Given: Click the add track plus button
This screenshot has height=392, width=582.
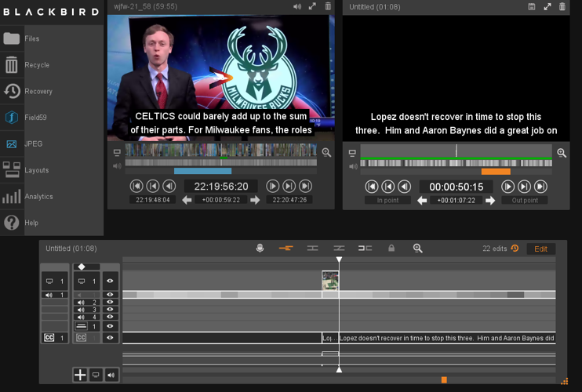Looking at the screenshot, I should point(80,375).
